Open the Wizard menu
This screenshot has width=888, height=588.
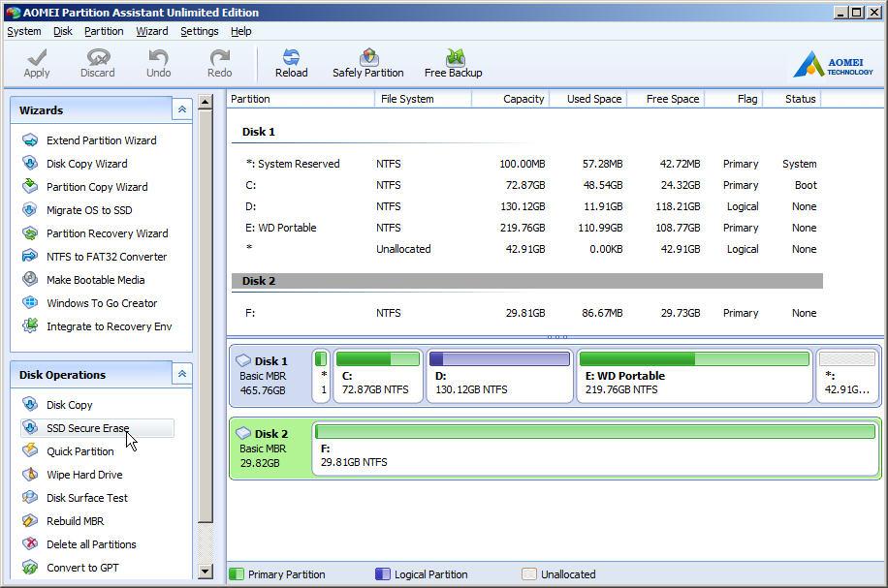point(152,31)
